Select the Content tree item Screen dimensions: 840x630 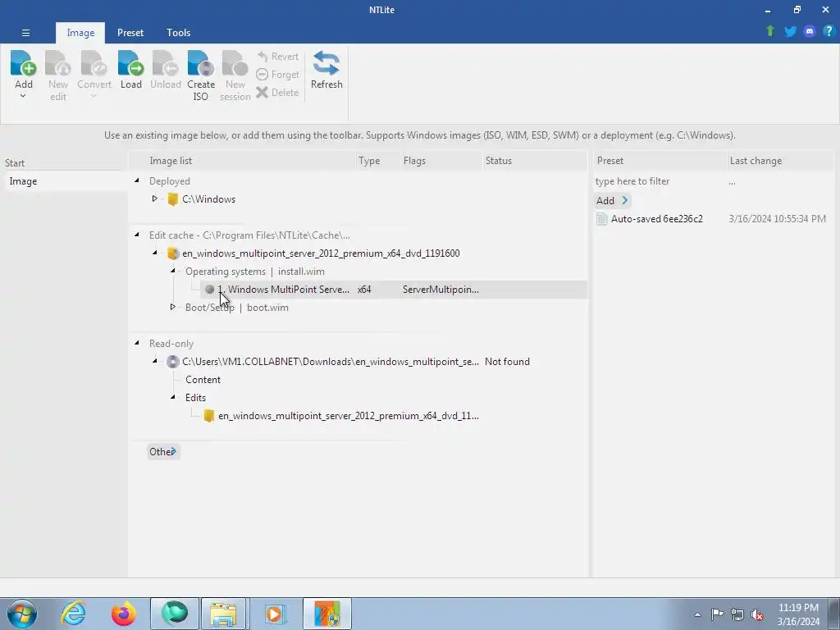(203, 380)
